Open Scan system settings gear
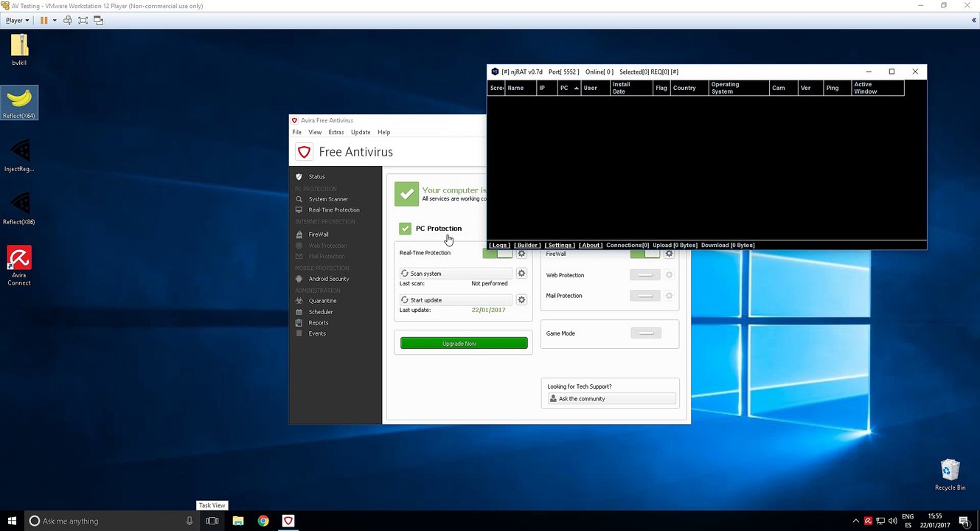This screenshot has width=980, height=531. pyautogui.click(x=521, y=274)
